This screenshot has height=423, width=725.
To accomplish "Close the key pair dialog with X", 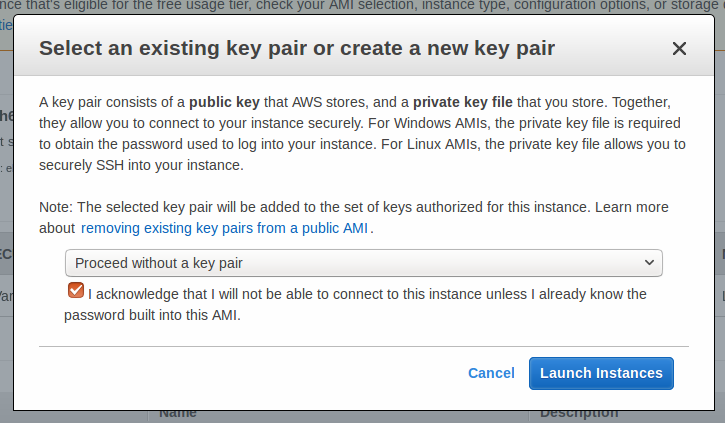I will [679, 48].
